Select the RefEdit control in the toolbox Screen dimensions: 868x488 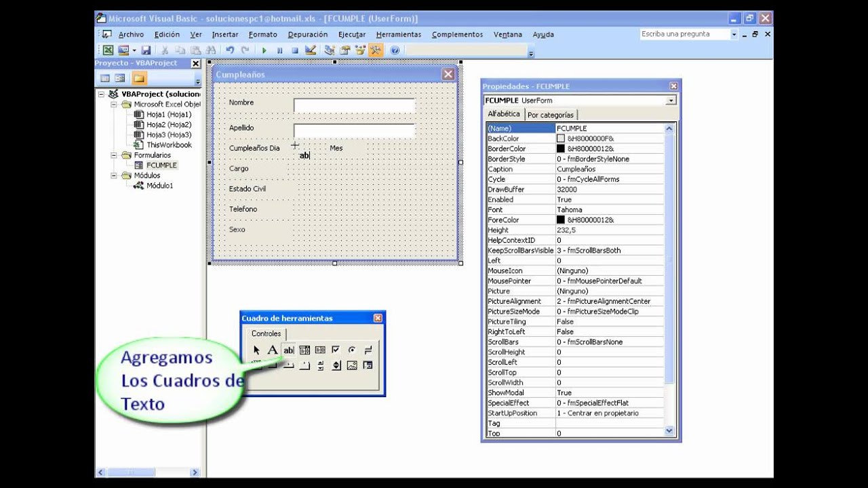368,365
